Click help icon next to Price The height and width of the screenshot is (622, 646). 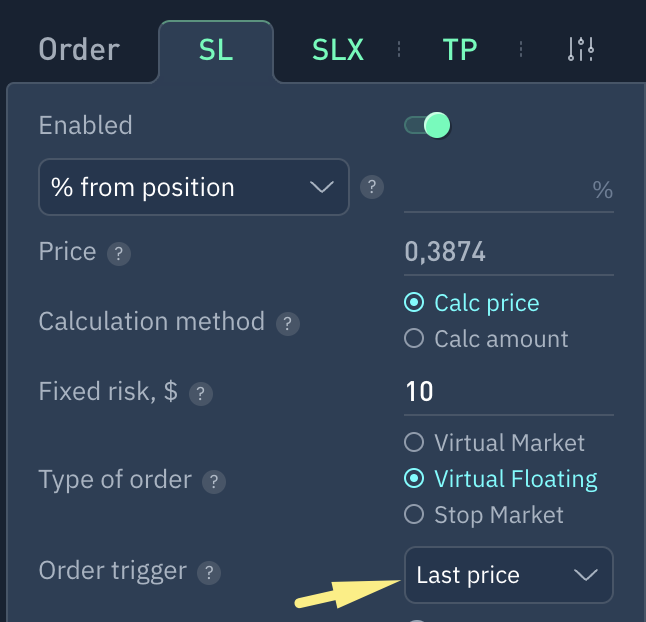pyautogui.click(x=119, y=254)
